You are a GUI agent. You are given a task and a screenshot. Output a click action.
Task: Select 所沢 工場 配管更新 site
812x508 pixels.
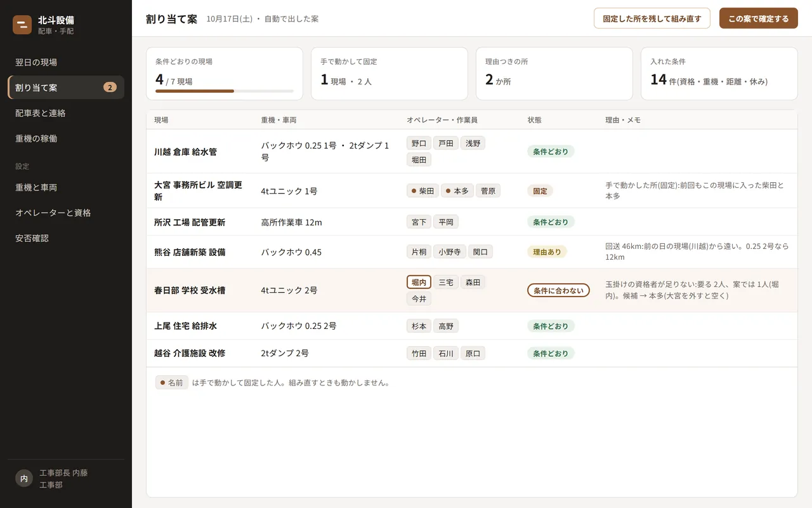tap(472, 222)
